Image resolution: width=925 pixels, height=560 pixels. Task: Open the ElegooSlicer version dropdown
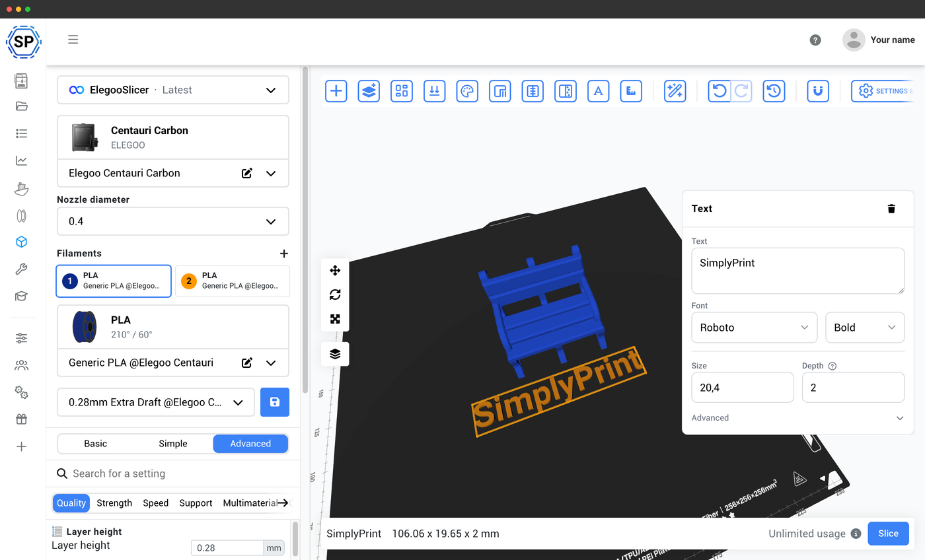[173, 90]
